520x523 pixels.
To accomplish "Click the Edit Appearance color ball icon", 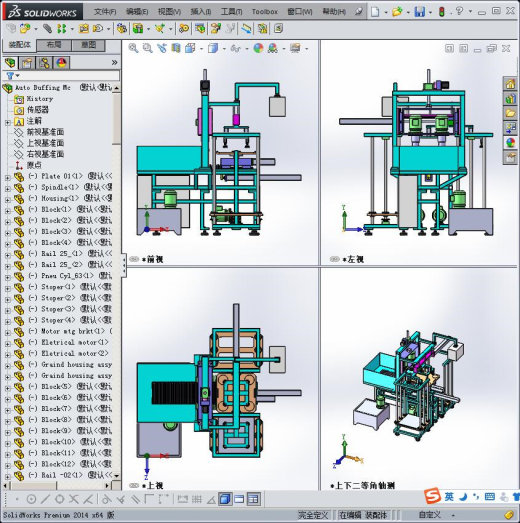I will click(258, 48).
